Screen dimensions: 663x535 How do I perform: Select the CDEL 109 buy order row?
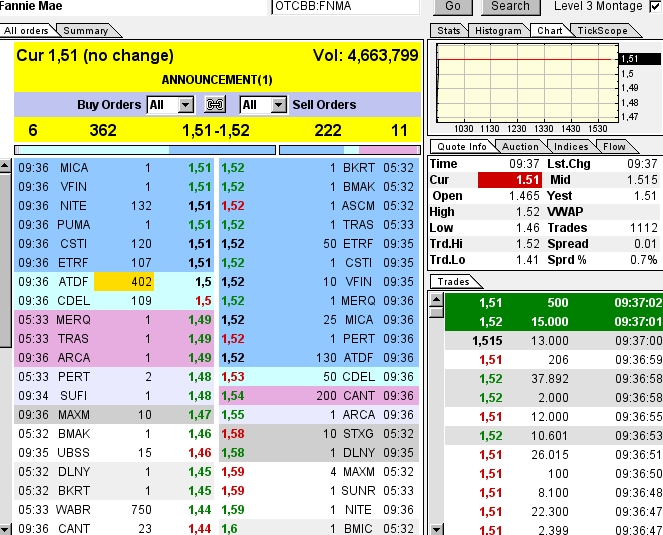click(x=114, y=301)
